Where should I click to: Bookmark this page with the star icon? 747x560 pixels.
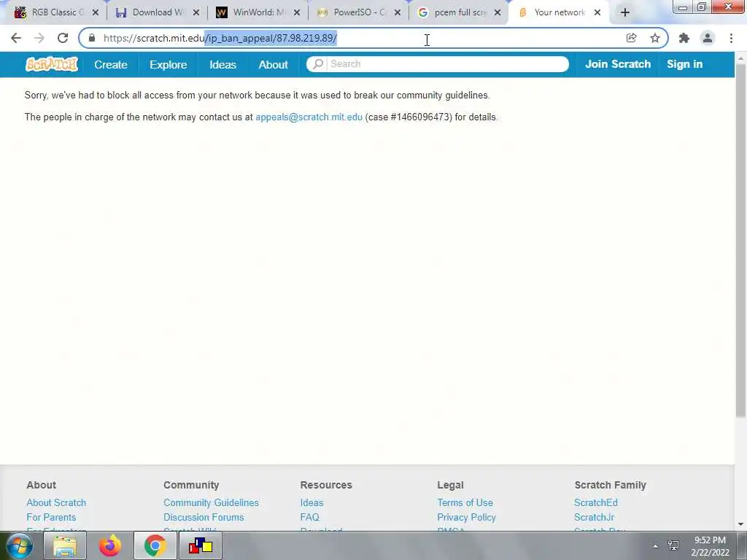pyautogui.click(x=655, y=38)
